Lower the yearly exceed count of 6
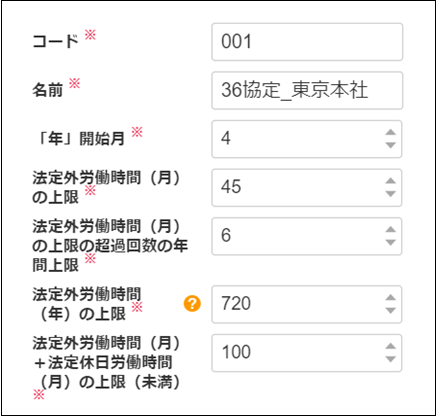The height and width of the screenshot is (420, 439). tap(390, 242)
